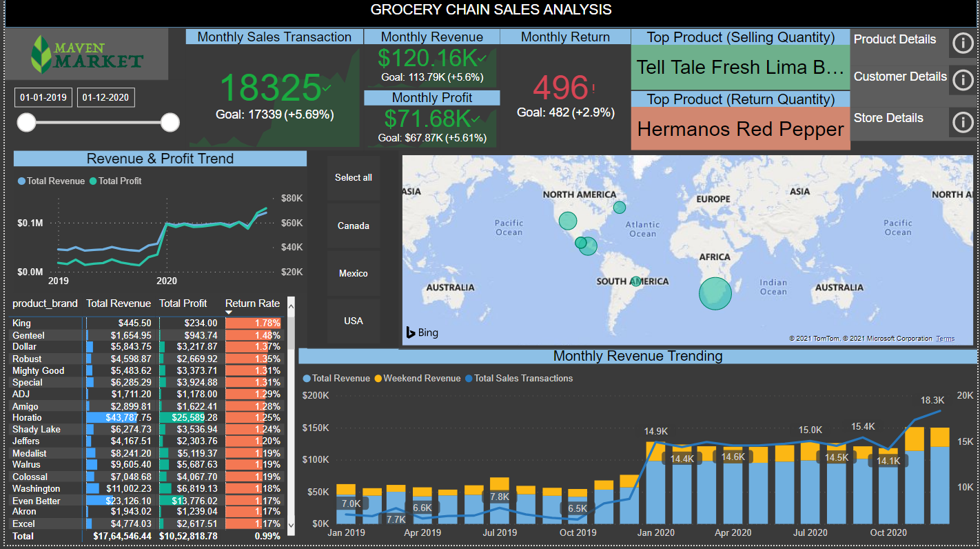This screenshot has width=980, height=549.
Task: Open the Product Details info icon
Action: 963,43
